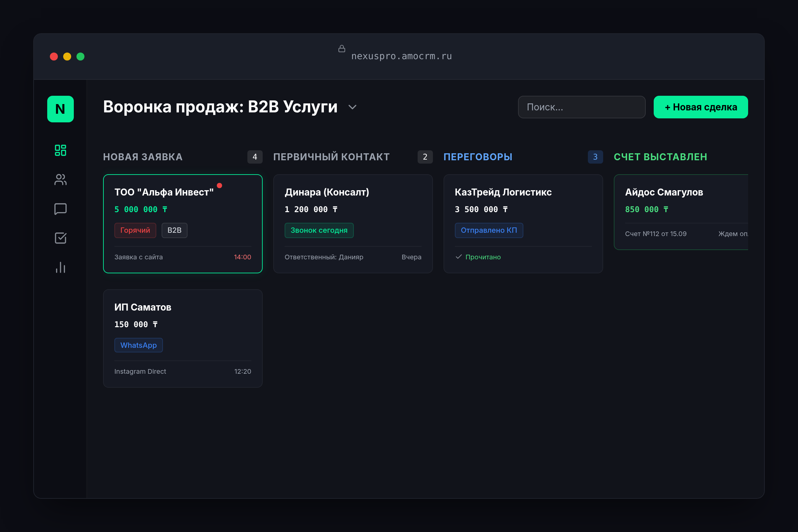This screenshot has width=798, height=532.
Task: Open the dashboard grid icon in sidebar
Action: pos(61,150)
